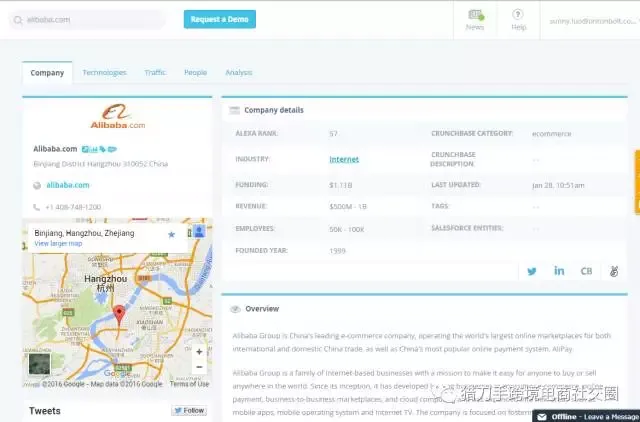Click the Alibaba.com logo image
The width and height of the screenshot is (640, 422).
click(x=118, y=117)
